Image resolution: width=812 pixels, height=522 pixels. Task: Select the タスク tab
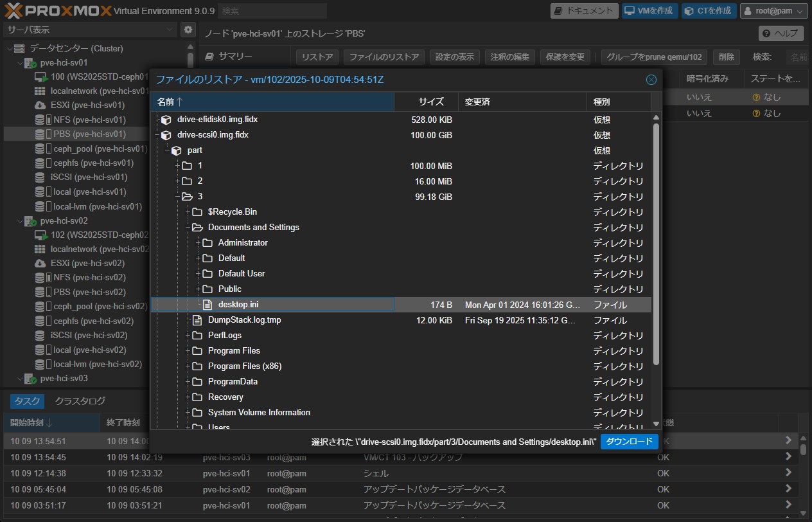(x=27, y=401)
